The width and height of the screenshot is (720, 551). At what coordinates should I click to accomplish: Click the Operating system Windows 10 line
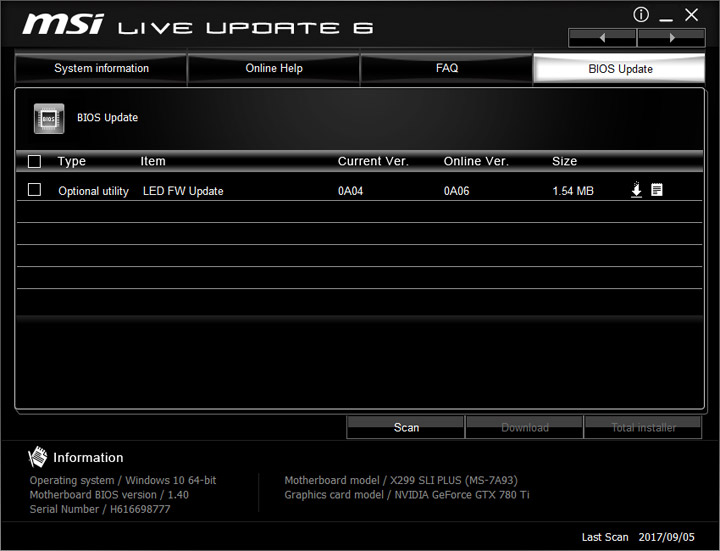click(123, 480)
